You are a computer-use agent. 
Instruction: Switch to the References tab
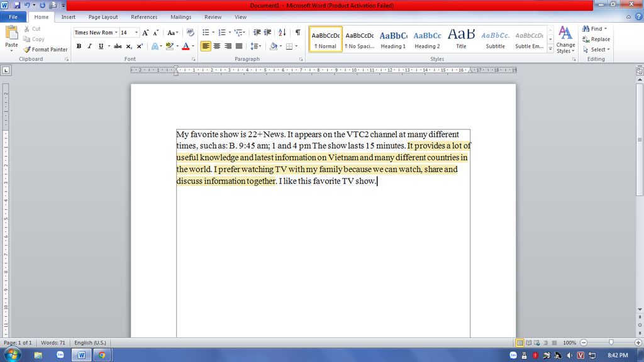(x=144, y=17)
